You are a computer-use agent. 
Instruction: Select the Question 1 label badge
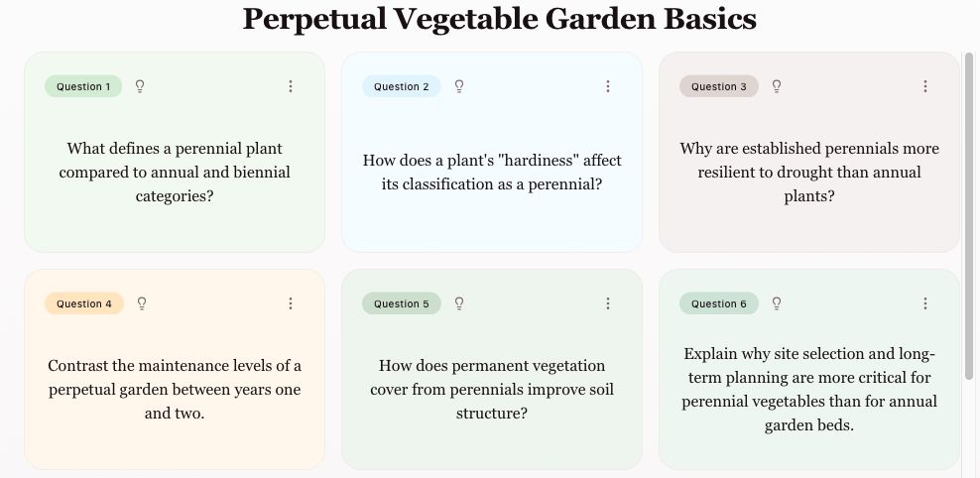(x=83, y=86)
